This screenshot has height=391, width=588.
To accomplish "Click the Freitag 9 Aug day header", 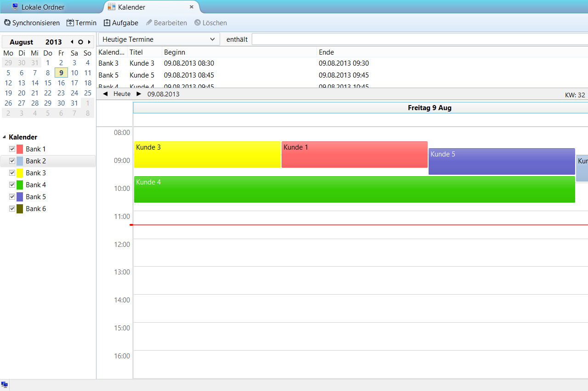I will coord(361,108).
